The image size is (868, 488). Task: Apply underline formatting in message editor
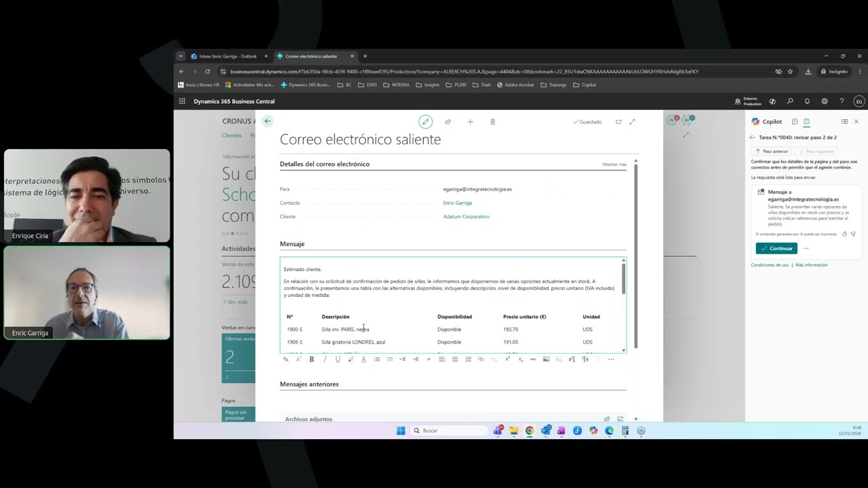(338, 359)
